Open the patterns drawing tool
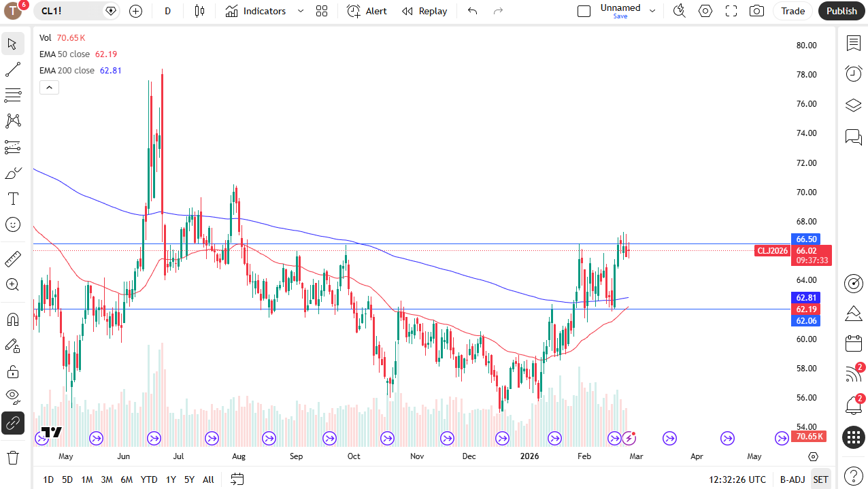868x489 pixels. coord(12,121)
